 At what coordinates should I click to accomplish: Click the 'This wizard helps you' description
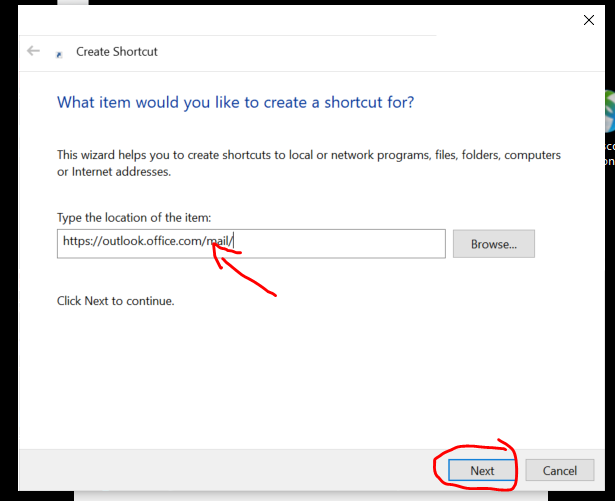click(309, 163)
